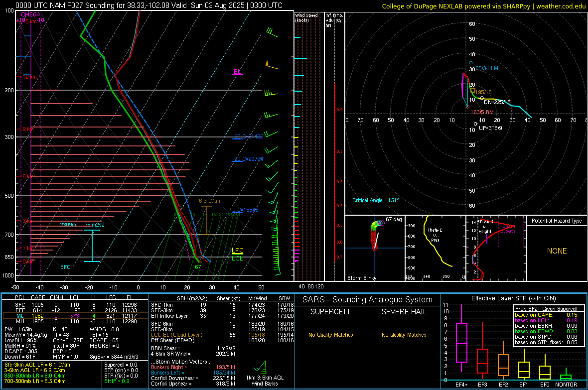This screenshot has height=390, width=588.
Task: Click the orange '195/18' hodograph label
Action: 483,92
